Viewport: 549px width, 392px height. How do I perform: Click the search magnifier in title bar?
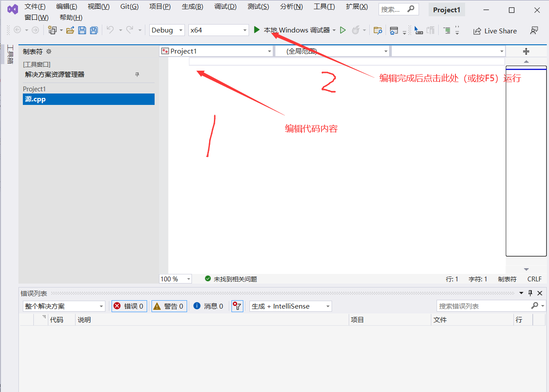point(411,9)
